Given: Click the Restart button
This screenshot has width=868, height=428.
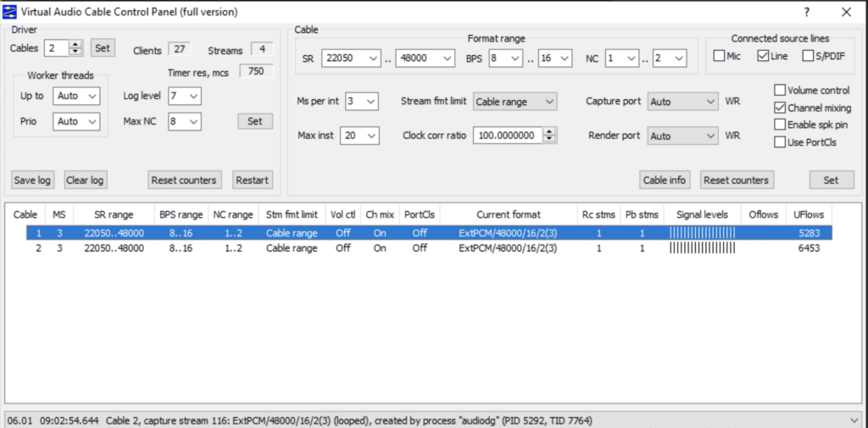Looking at the screenshot, I should point(253,180).
